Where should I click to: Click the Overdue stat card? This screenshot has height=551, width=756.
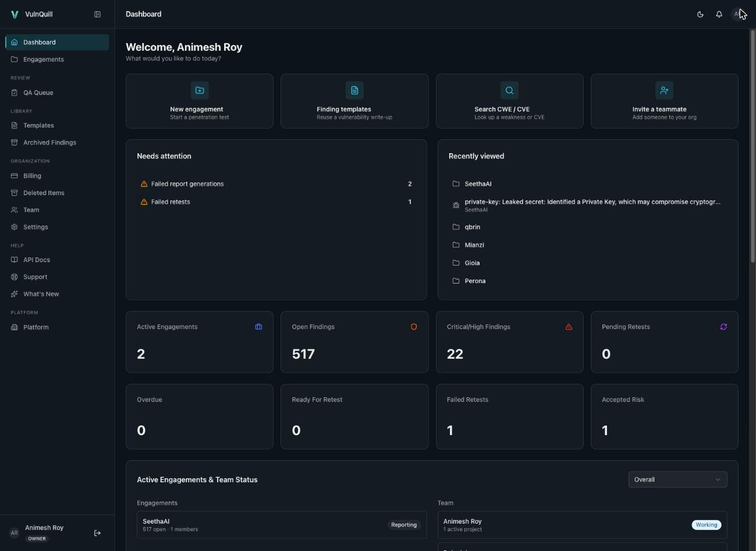200,416
